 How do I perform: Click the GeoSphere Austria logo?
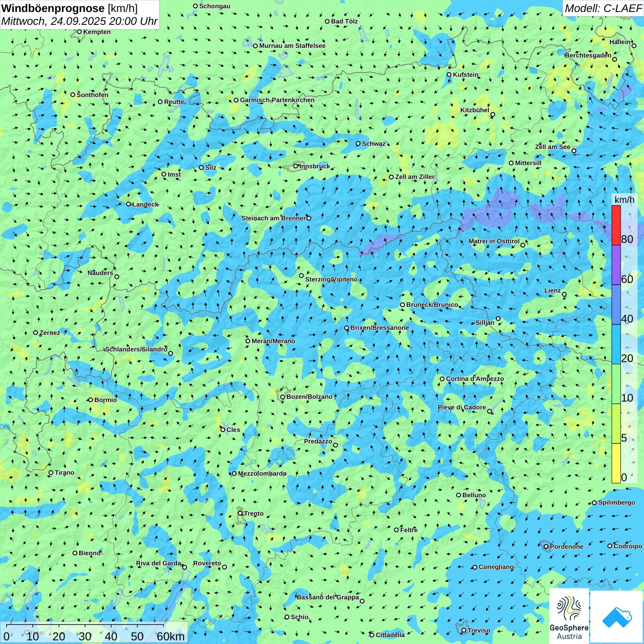click(x=569, y=615)
